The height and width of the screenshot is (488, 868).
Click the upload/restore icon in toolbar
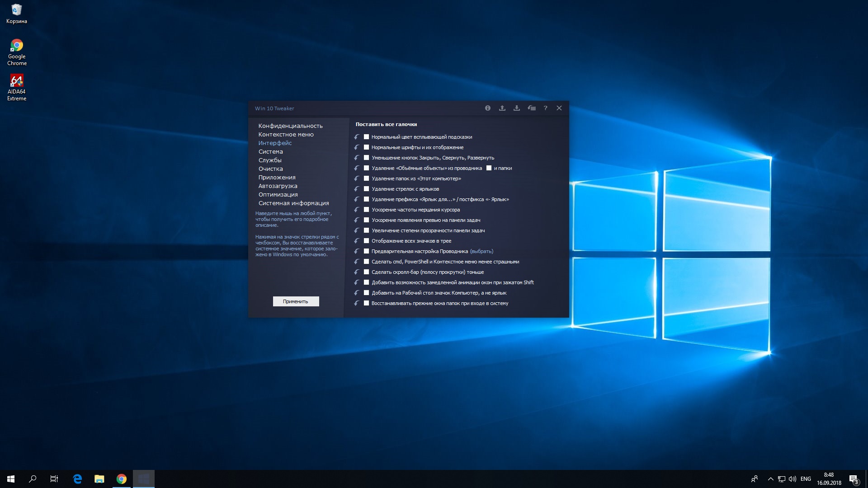[502, 108]
